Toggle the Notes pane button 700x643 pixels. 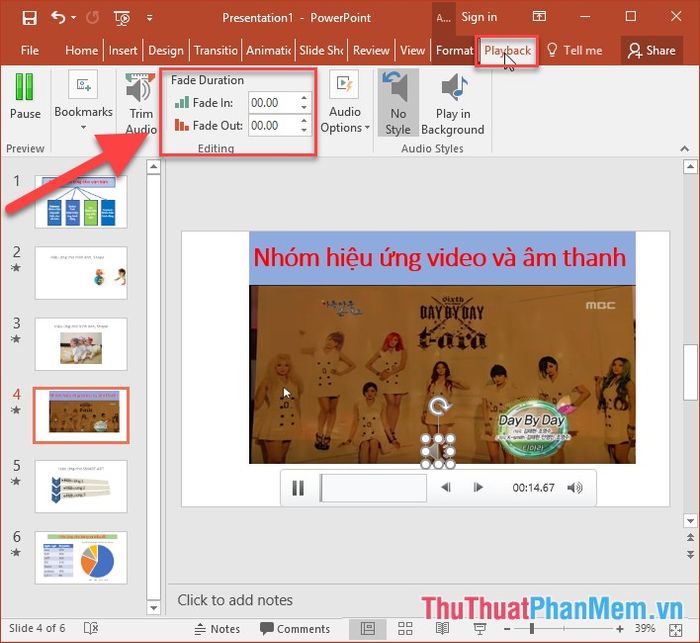point(217,629)
